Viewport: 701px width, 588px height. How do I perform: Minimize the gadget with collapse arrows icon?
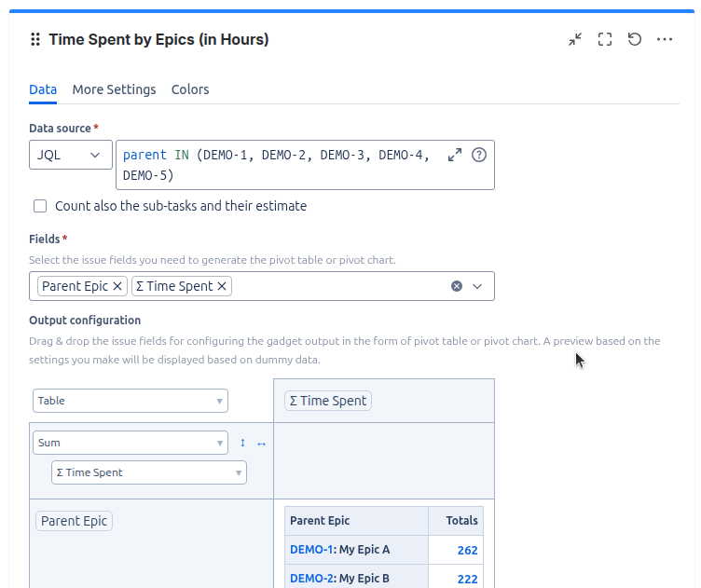[575, 39]
